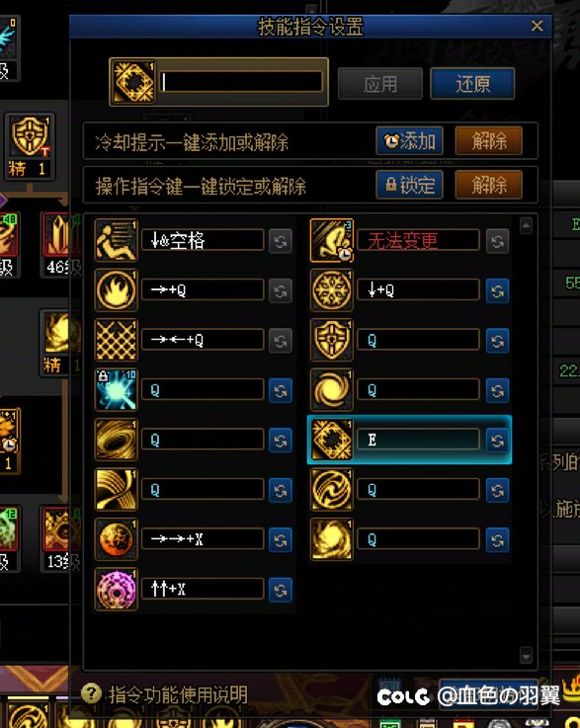Image resolution: width=580 pixels, height=728 pixels.
Task: Select the orange moon sphere skill icon
Action: 116,539
